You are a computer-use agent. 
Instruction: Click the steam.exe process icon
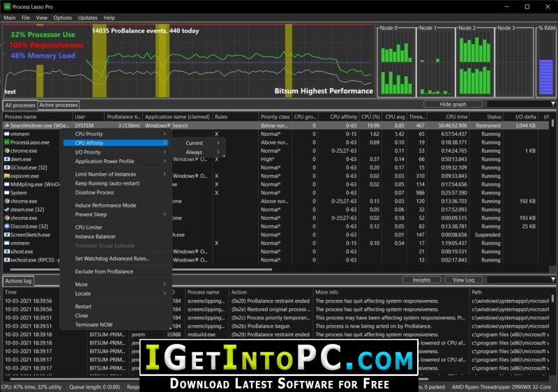point(6,209)
